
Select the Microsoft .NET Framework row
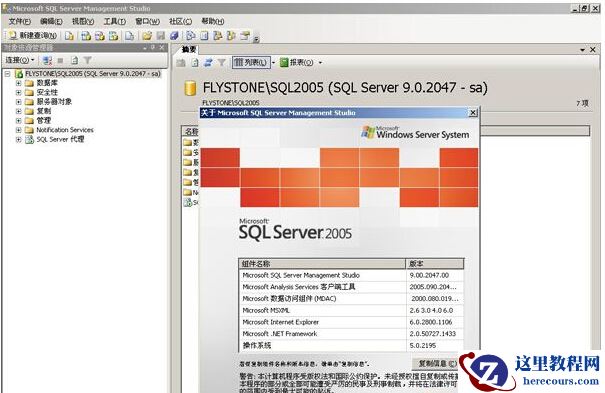click(x=351, y=334)
